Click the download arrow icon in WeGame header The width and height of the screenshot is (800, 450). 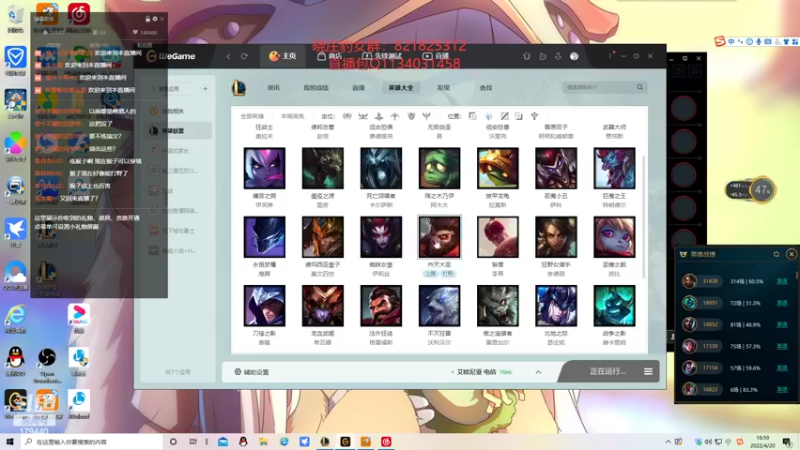tap(558, 56)
